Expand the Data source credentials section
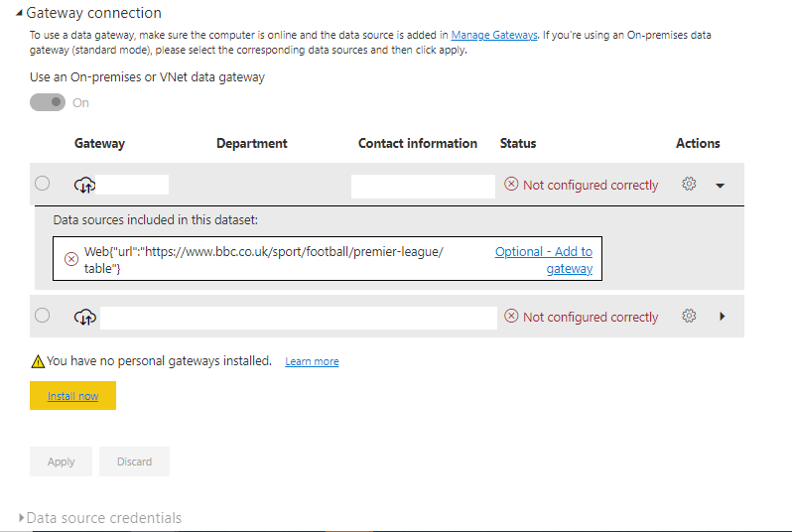792x532 pixels. point(21,517)
